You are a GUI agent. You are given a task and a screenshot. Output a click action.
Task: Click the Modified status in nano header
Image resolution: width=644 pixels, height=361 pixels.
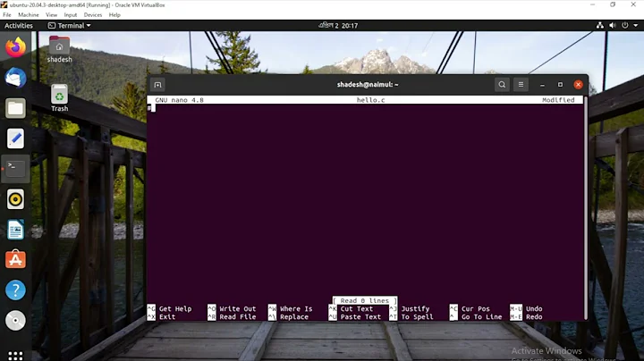558,100
